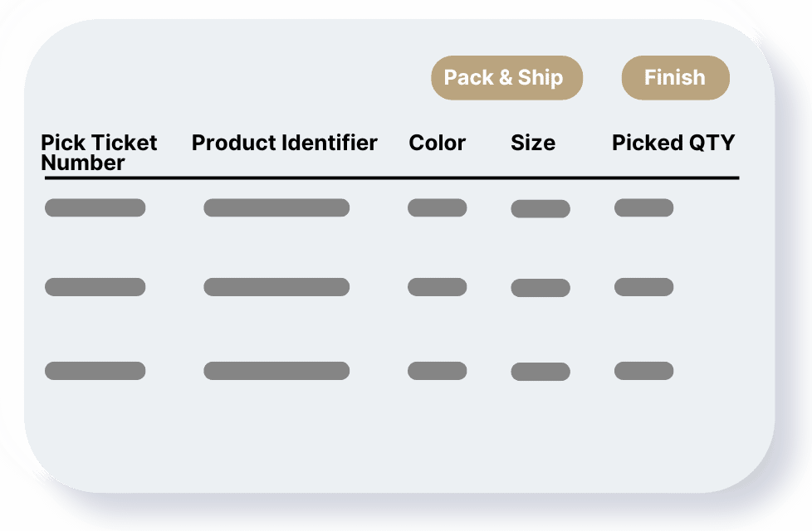Select the second row's pick ticket number
Image resolution: width=812 pixels, height=531 pixels.
click(x=95, y=286)
